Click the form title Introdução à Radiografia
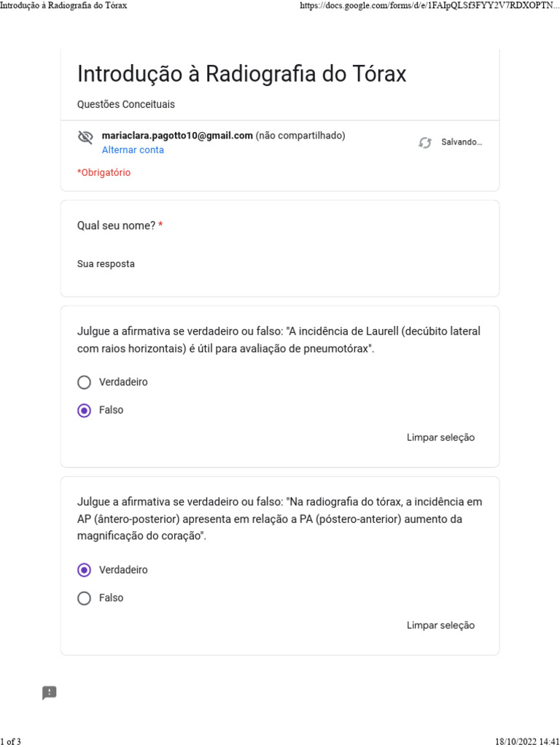This screenshot has height=747, width=560. (241, 74)
